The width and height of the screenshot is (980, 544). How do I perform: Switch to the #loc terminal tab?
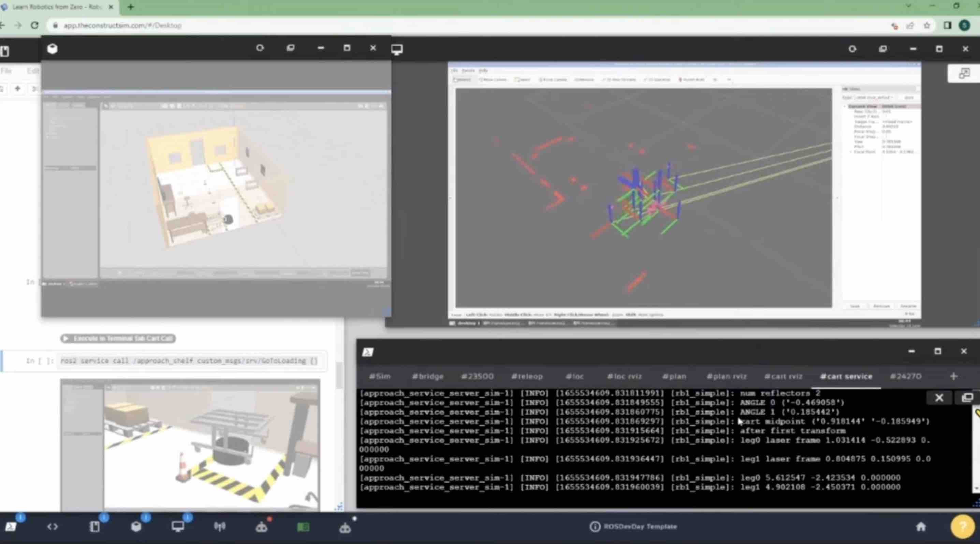[x=574, y=376]
